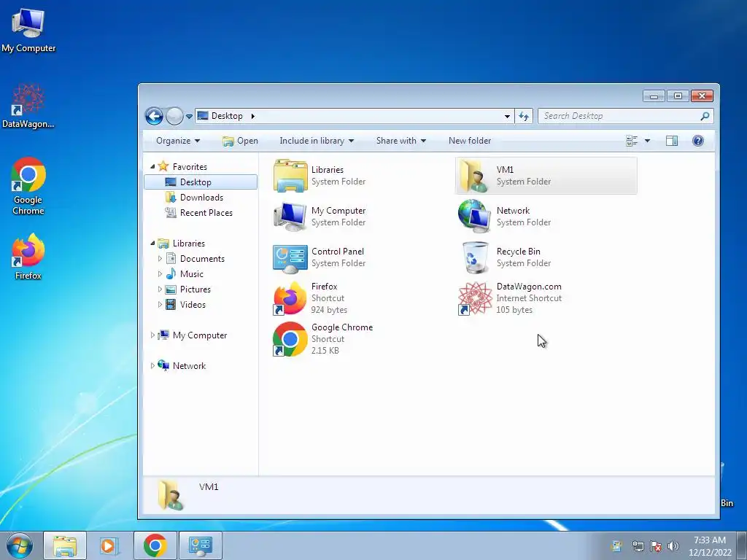Click the network tray icon
The width and height of the screenshot is (747, 560).
(x=638, y=546)
